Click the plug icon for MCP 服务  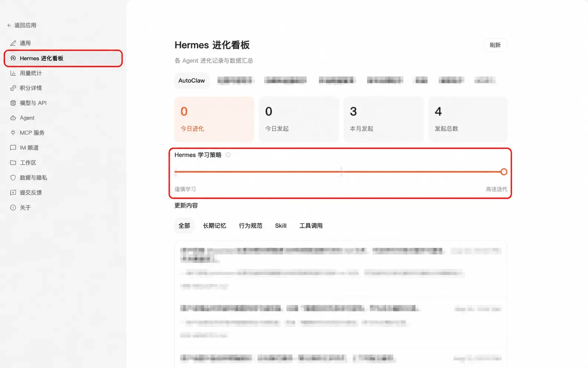tap(13, 132)
